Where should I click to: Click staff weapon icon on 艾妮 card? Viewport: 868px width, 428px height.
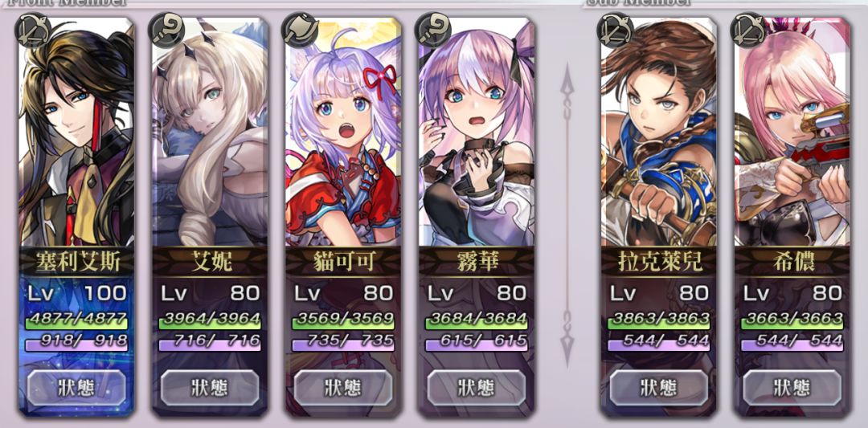(x=166, y=31)
